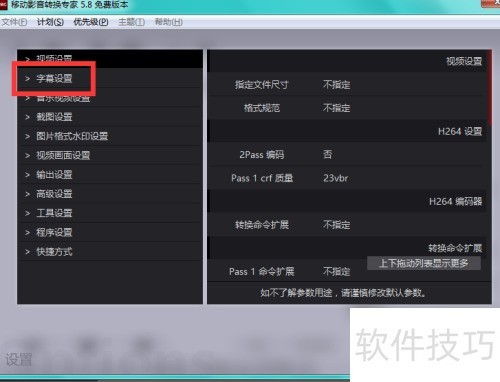Click the 视频设置 header in right panel
This screenshot has height=382, width=500.
tap(464, 61)
